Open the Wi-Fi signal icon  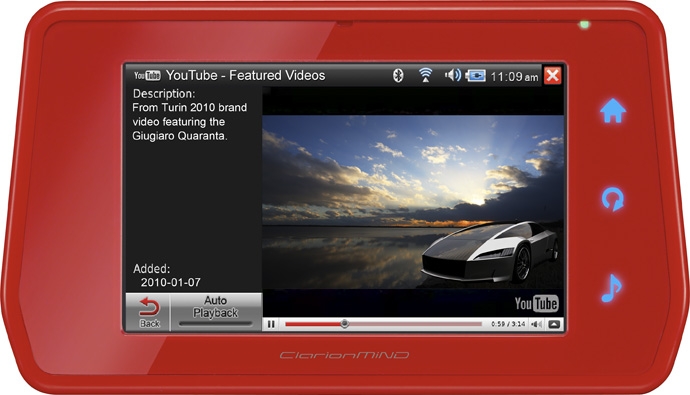(425, 75)
